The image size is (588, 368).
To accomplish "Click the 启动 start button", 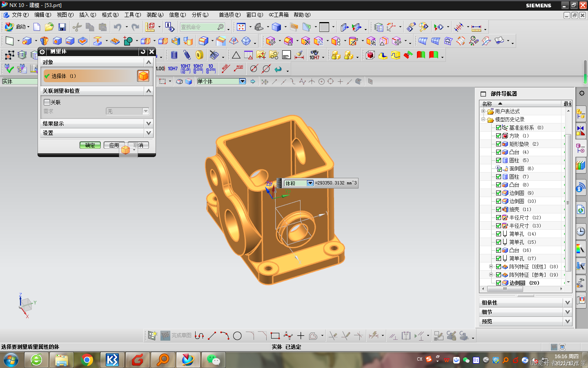I will (17, 27).
